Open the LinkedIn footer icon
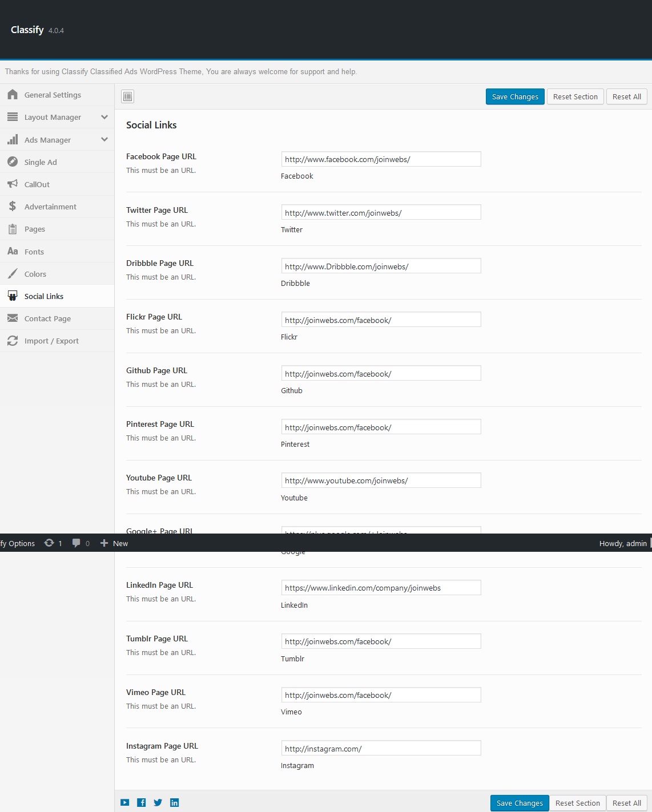Viewport: 652px width, 812px height. [175, 802]
